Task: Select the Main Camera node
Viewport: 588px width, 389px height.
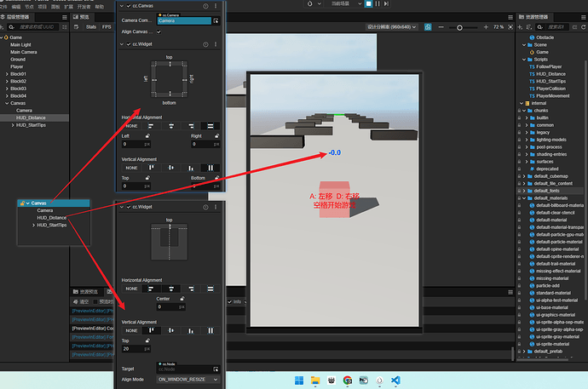Action: tap(24, 53)
